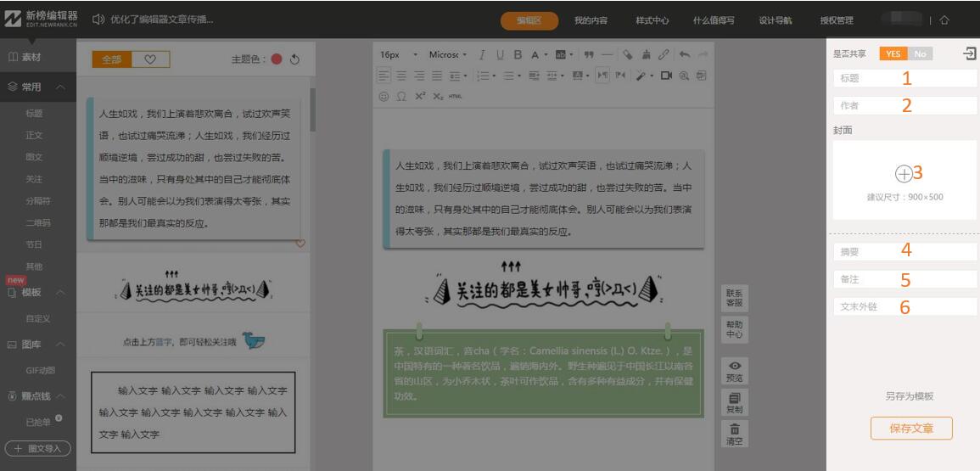The height and width of the screenshot is (471, 980).
Task: Click the red theme color swatch
Action: tap(277, 59)
